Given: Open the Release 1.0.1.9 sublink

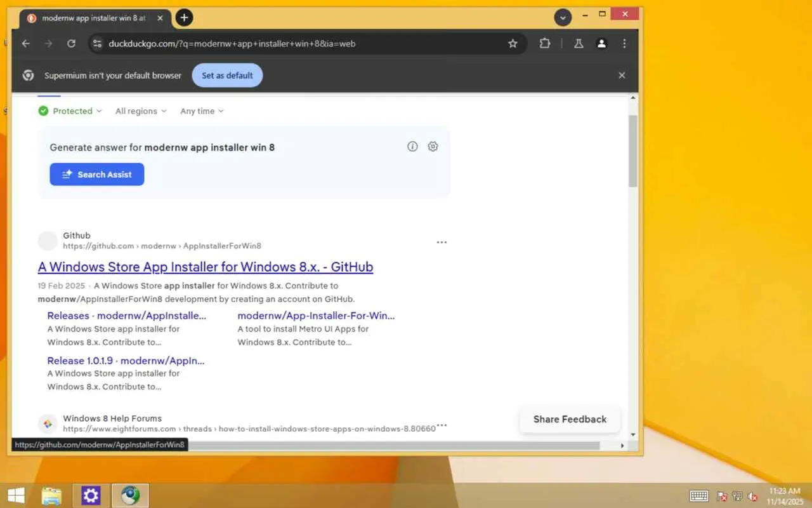Looking at the screenshot, I should (x=126, y=361).
